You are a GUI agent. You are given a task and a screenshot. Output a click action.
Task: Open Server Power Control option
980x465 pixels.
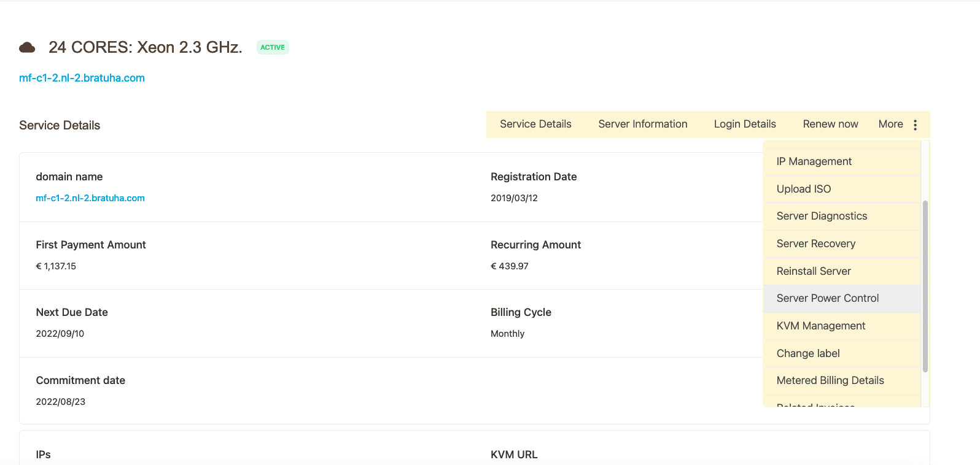(827, 298)
